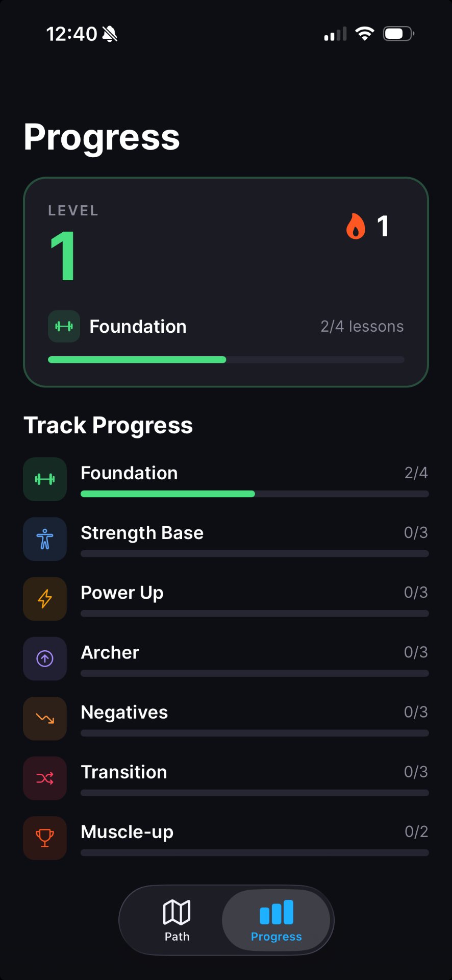This screenshot has width=452, height=980.
Task: Tap the dumbbell icon inside the Level card
Action: pyautogui.click(x=64, y=326)
